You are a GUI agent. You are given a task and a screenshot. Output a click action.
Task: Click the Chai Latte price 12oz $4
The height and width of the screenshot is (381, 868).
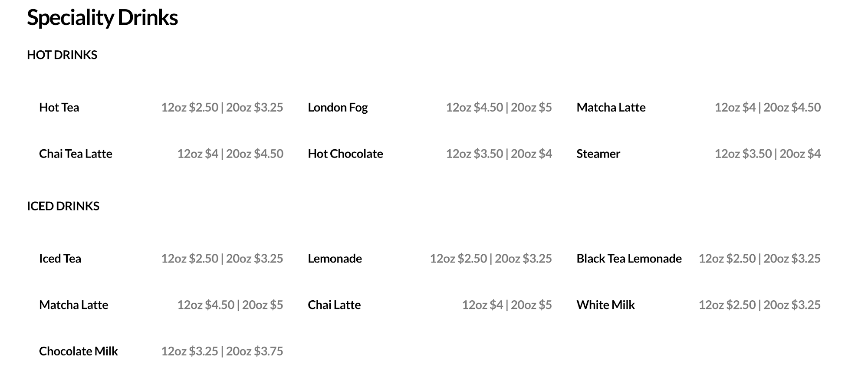(483, 305)
